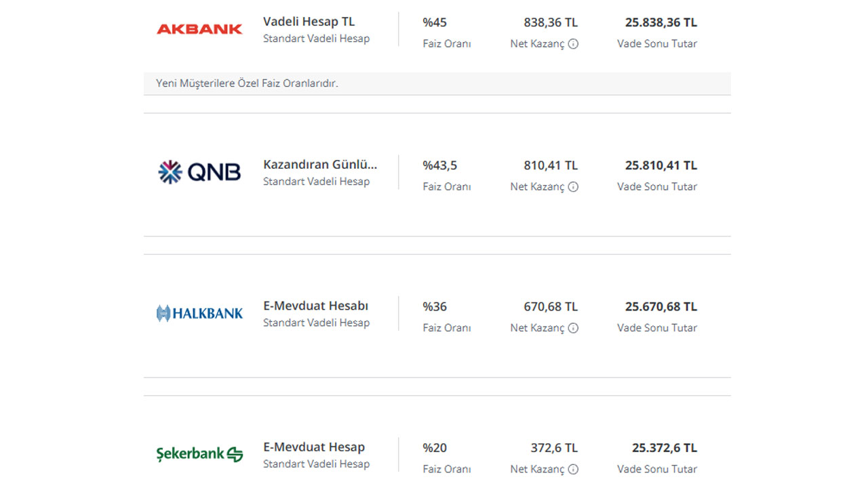The image size is (868, 488).
Task: Open Halkbank E-Mevduat Hesabı title
Action: [316, 306]
